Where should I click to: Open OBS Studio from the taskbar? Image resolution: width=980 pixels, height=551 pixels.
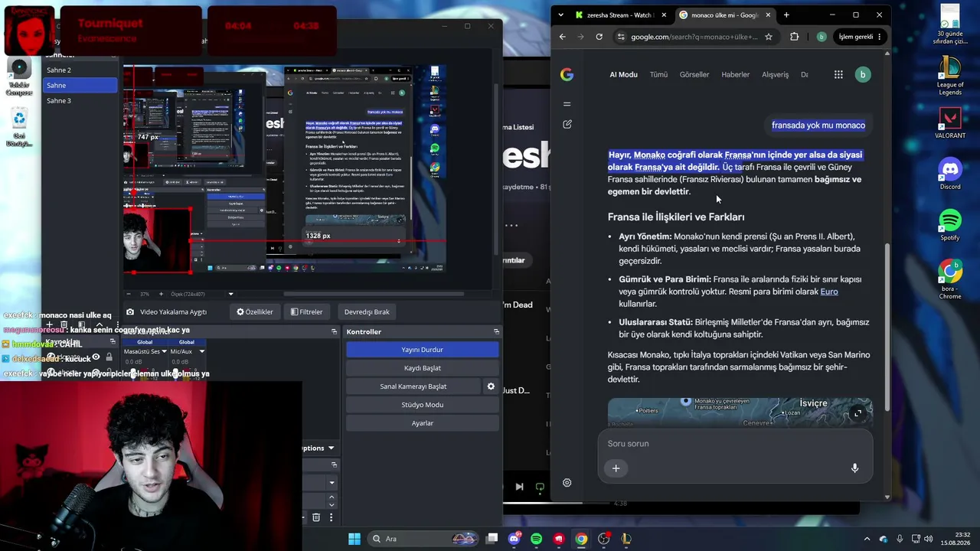point(604,539)
